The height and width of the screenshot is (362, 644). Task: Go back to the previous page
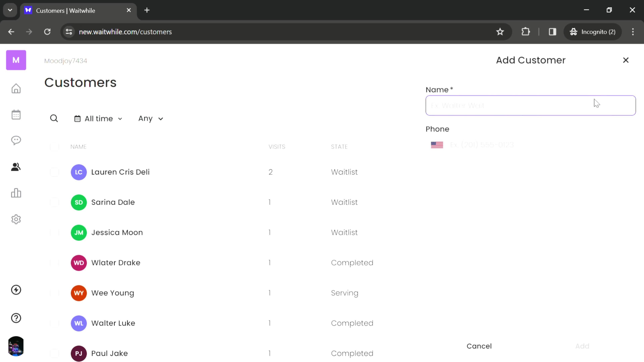click(11, 32)
